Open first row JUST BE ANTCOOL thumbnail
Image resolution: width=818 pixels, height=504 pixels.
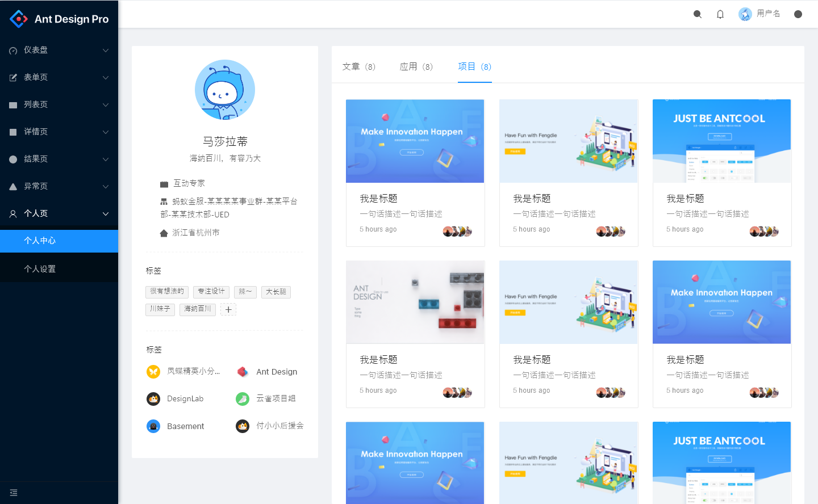(722, 141)
